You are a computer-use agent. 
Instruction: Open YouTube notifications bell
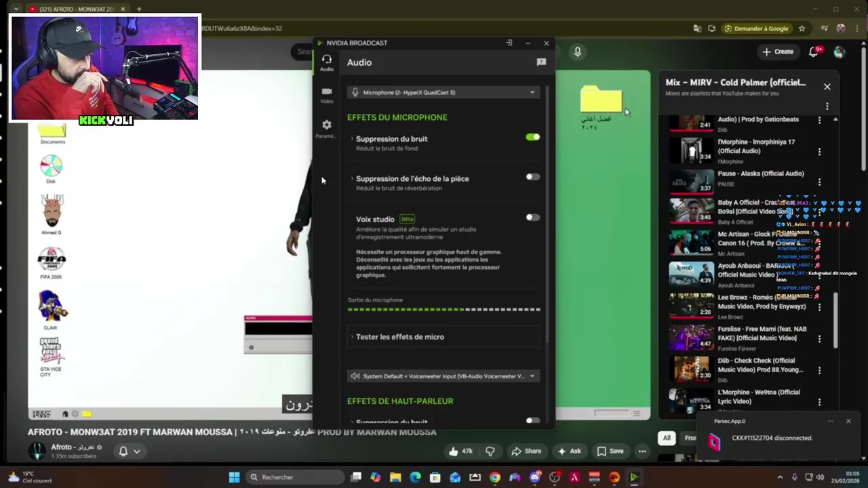point(814,52)
